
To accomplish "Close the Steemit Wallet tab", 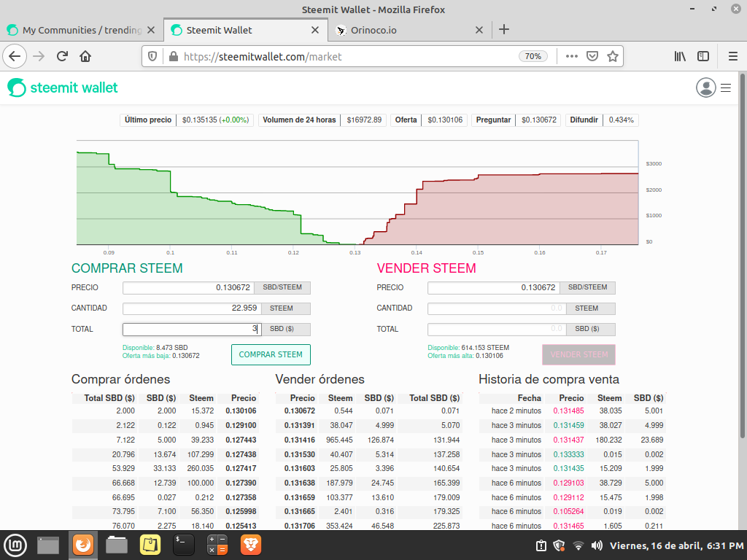I will (x=315, y=30).
